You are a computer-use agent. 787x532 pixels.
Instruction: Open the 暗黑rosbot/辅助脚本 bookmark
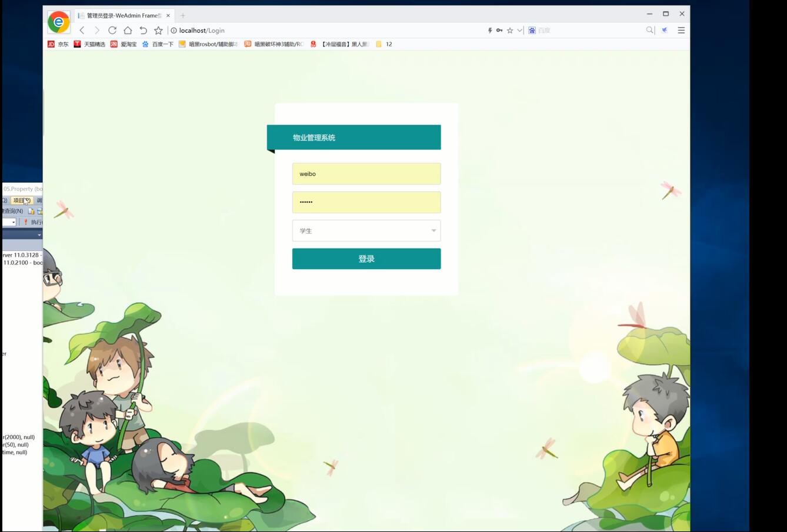pos(208,44)
